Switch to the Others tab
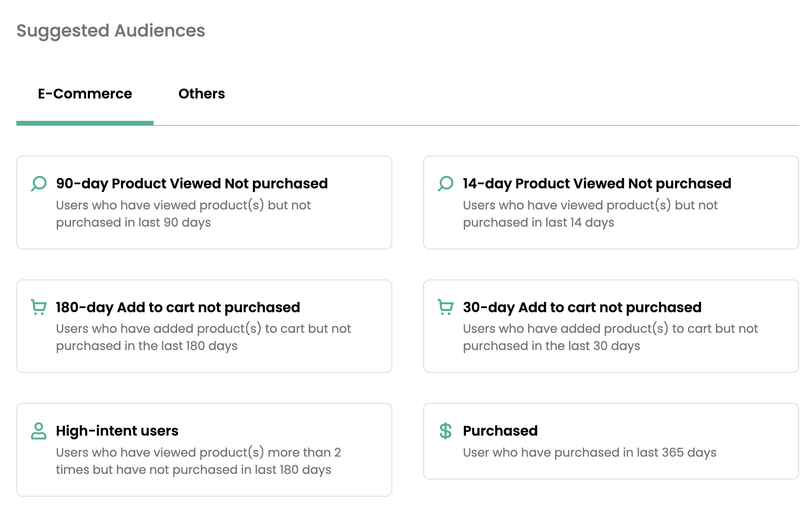The width and height of the screenshot is (812, 510). coord(202,94)
